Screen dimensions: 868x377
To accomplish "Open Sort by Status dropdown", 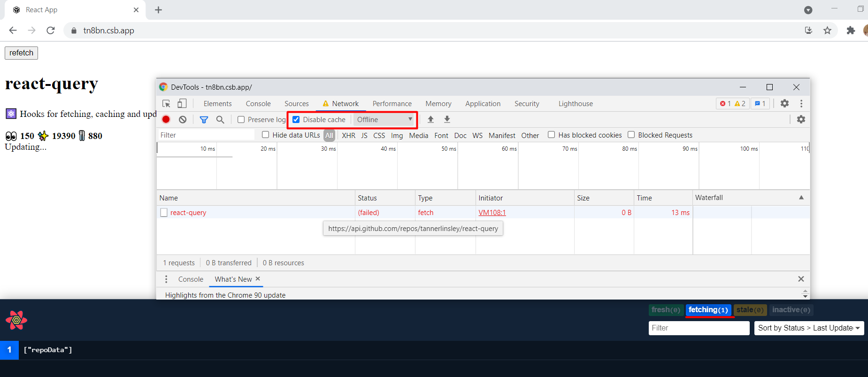I will [809, 328].
